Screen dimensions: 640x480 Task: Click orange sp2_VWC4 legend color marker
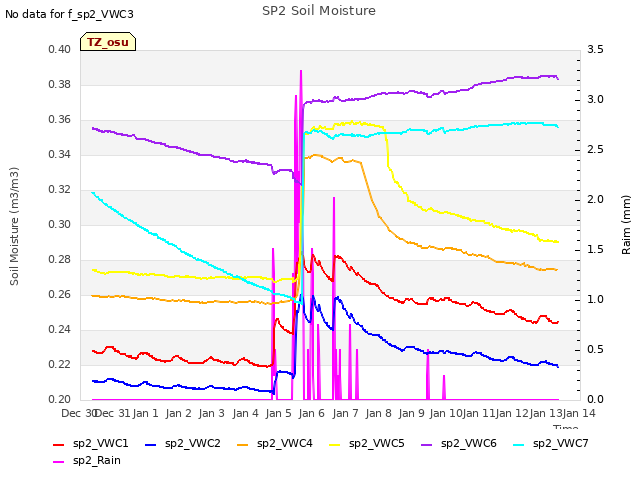pyautogui.click(x=243, y=444)
